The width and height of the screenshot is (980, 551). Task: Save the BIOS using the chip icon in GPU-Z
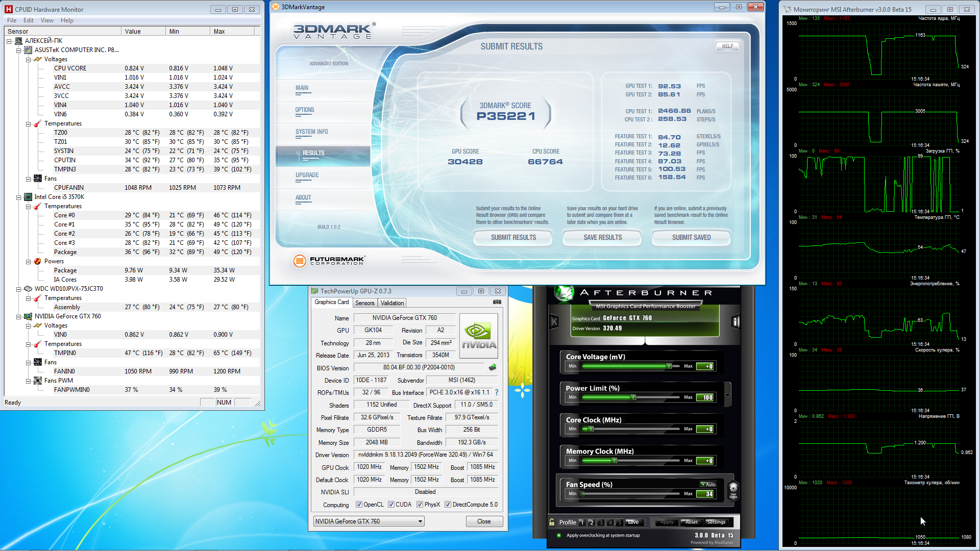pos(493,367)
